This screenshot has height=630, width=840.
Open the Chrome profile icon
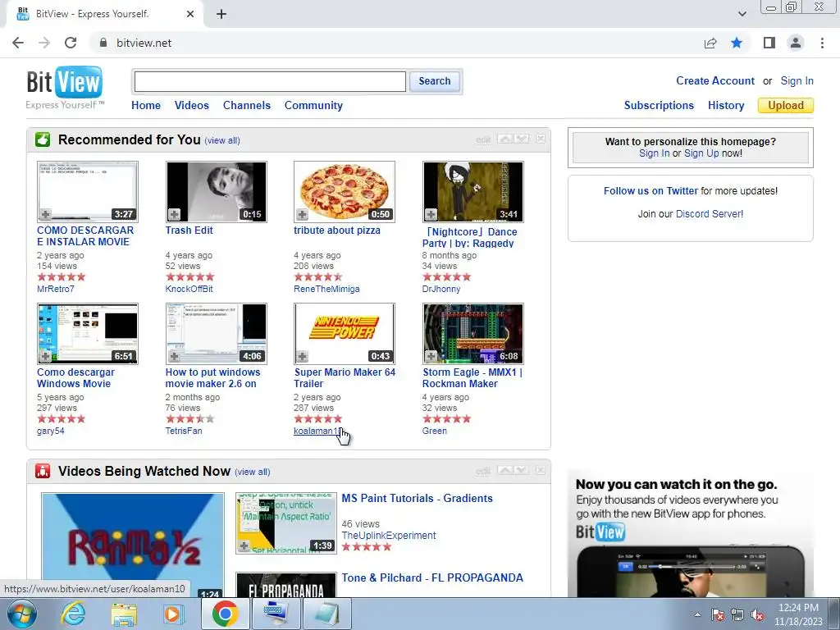click(x=796, y=43)
